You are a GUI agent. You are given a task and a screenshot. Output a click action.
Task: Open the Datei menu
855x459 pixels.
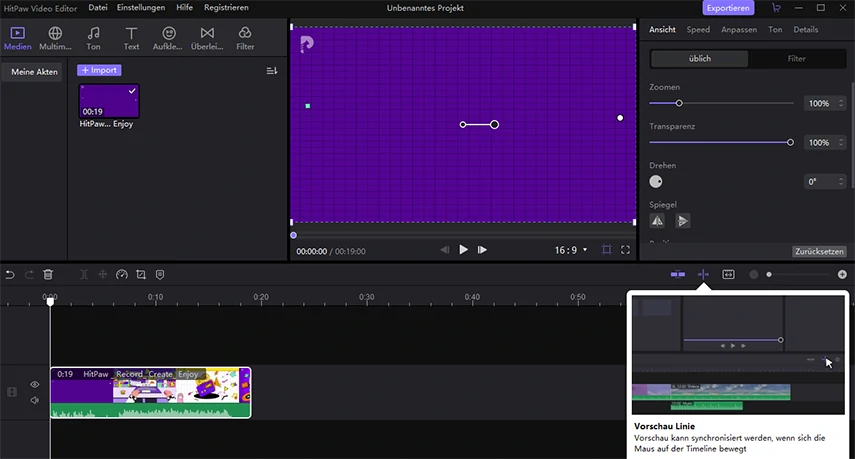(98, 8)
